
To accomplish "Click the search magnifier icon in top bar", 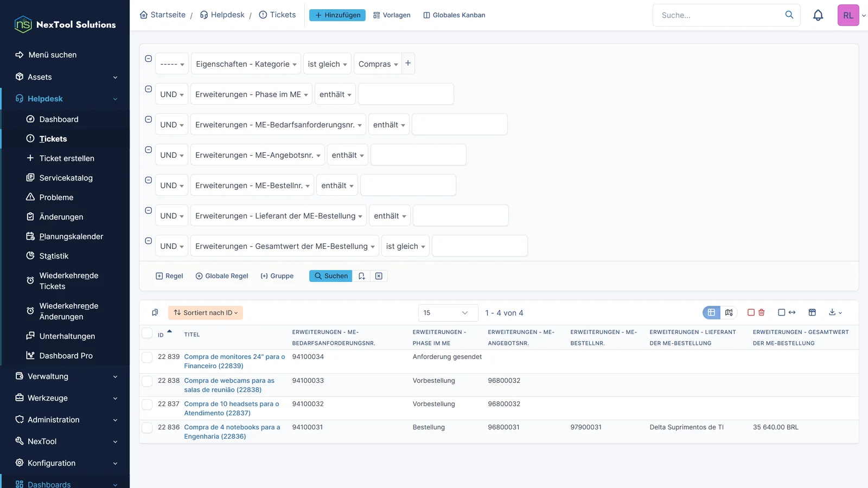I will pyautogui.click(x=789, y=15).
